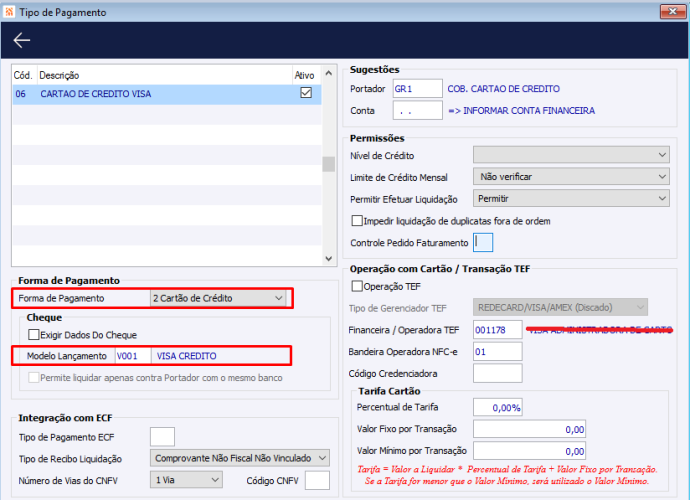690x500 pixels.
Task: Click the Modelo Lançamento field V001
Action: pos(133,356)
